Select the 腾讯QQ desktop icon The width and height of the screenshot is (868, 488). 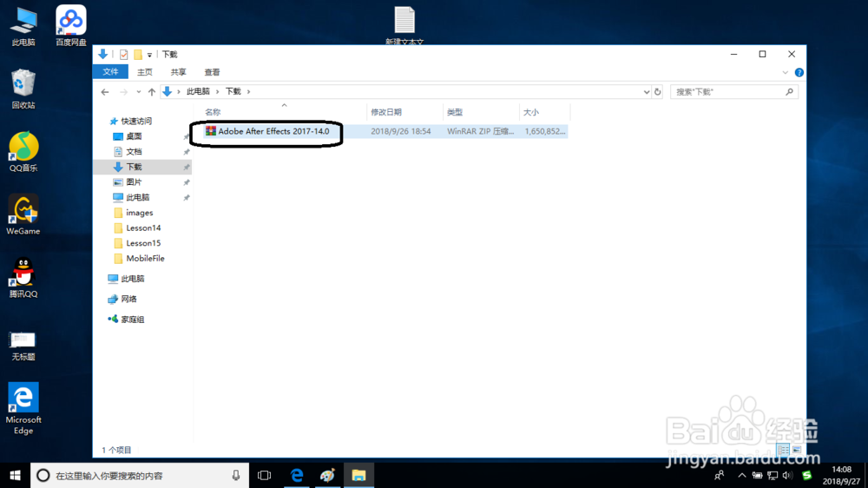click(23, 278)
